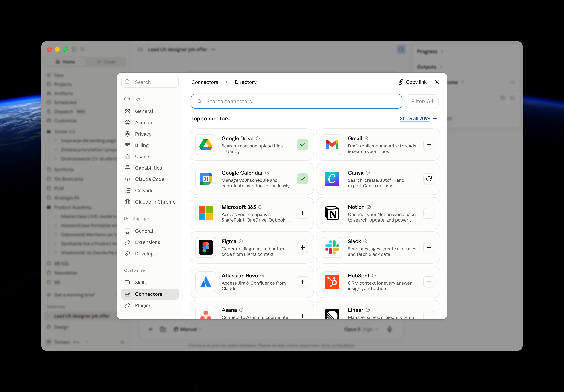Open the Microsoft 365 connector logo
564x392 pixels.
pos(206,213)
